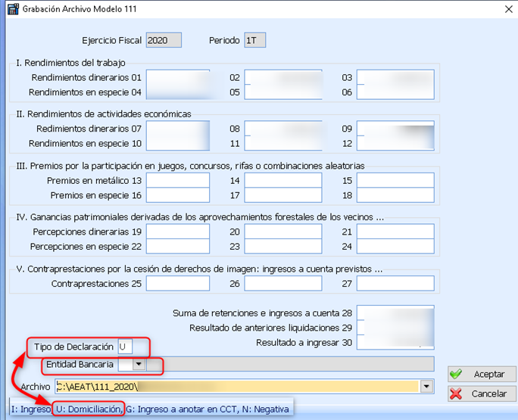The width and height of the screenshot is (518, 420).
Task: Click the green checkmark Aceptar icon
Action: (x=455, y=375)
